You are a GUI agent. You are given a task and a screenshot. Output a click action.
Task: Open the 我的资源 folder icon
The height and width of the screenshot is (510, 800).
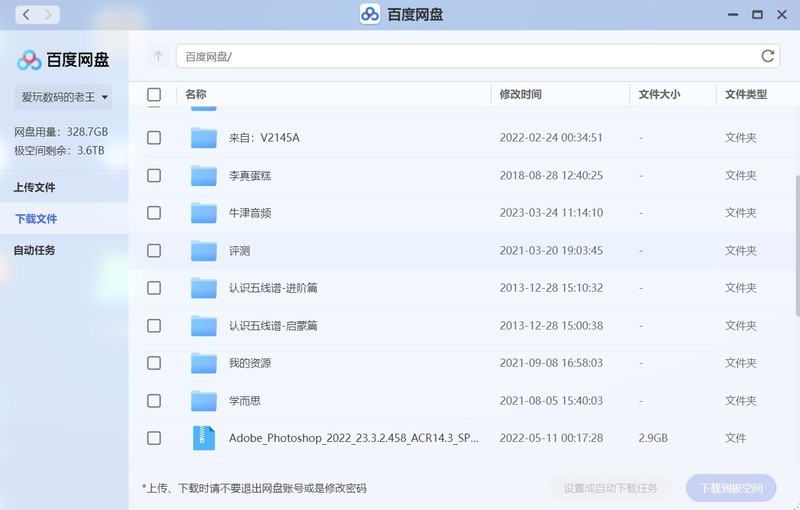204,363
